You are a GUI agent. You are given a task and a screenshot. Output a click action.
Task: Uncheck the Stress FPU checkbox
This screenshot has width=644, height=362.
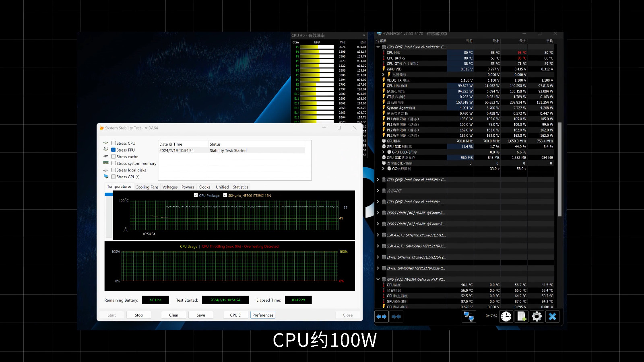[x=114, y=150]
